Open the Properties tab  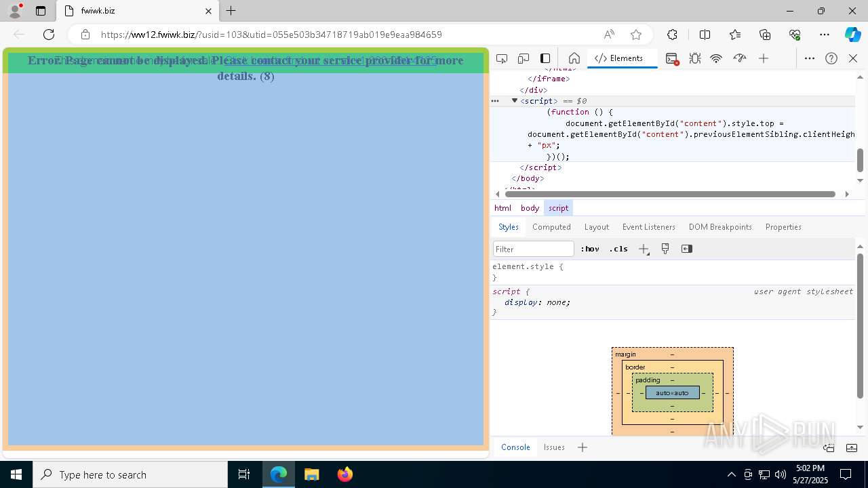coord(783,227)
